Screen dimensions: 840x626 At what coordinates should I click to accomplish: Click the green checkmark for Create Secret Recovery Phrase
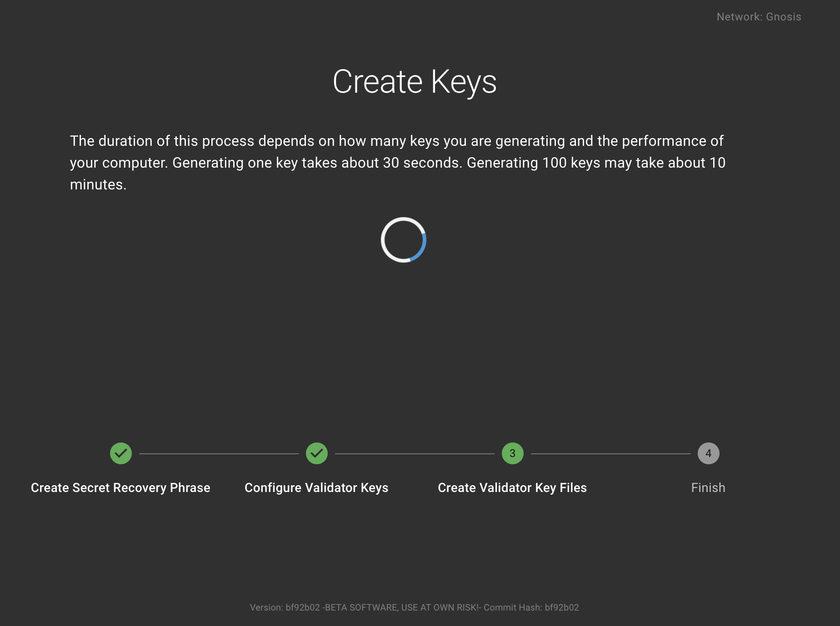(121, 453)
